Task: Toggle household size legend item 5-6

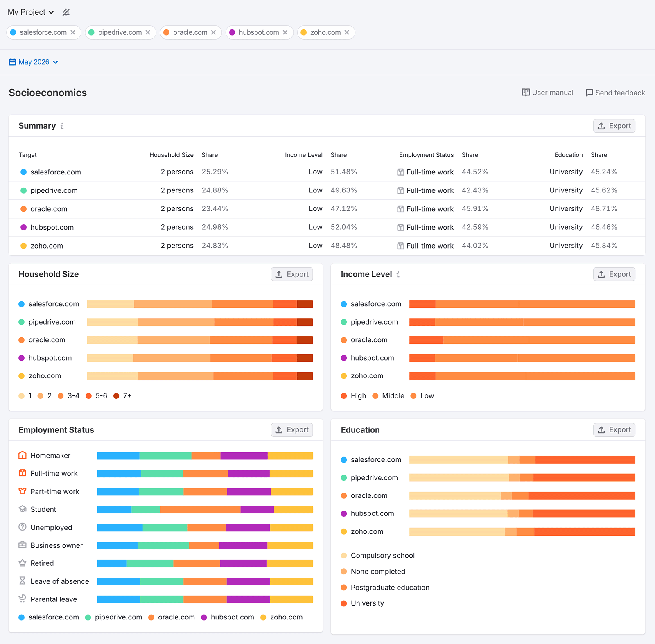Action: [97, 396]
